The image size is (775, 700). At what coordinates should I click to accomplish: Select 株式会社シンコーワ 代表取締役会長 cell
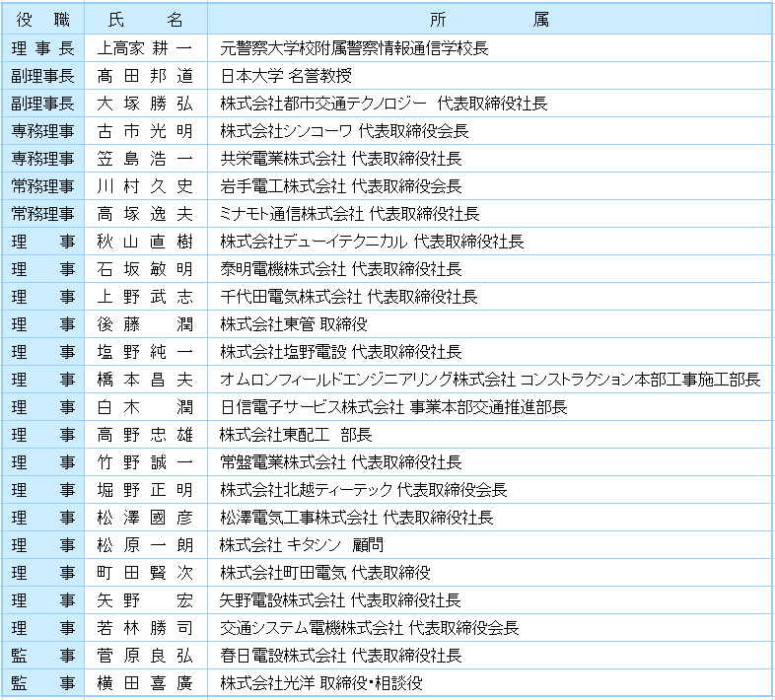(490, 131)
